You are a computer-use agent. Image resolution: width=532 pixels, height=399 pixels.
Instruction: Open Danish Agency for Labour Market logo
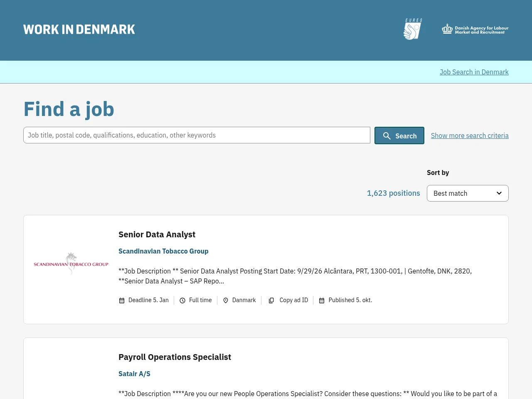click(475, 29)
